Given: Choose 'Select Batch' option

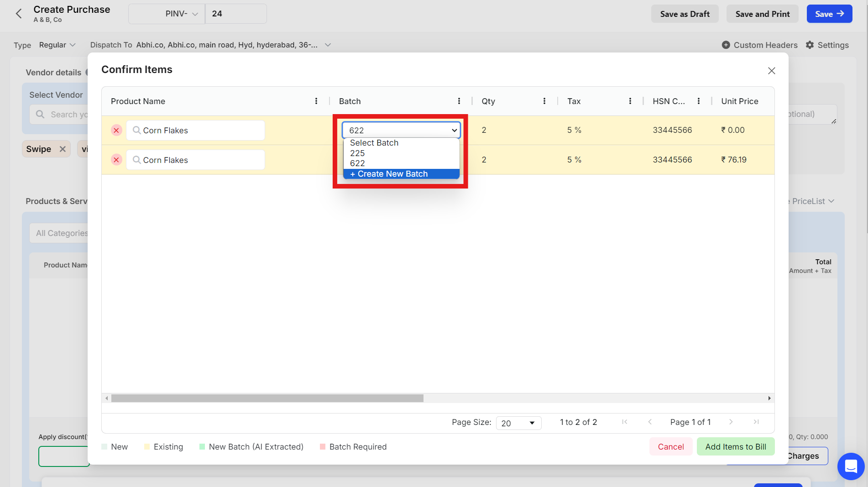Looking at the screenshot, I should click(401, 143).
